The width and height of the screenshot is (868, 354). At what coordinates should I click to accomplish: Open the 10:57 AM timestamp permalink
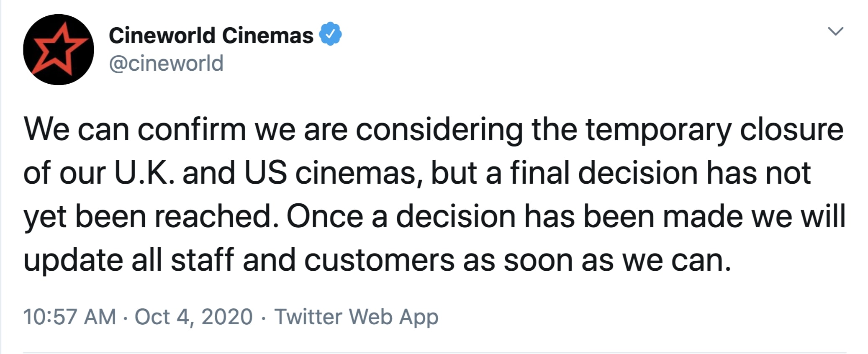[69, 316]
